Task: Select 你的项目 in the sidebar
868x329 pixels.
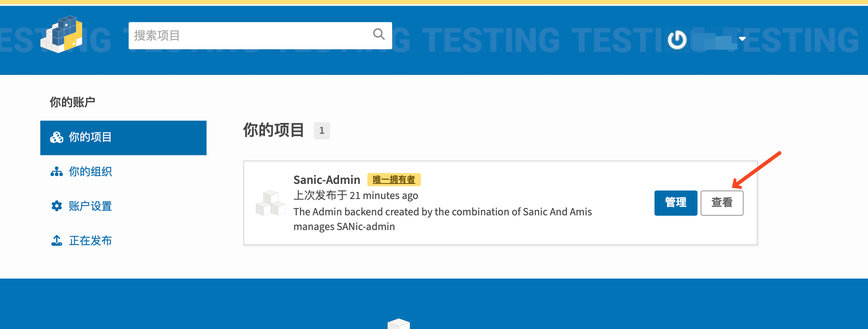Action: coord(123,138)
